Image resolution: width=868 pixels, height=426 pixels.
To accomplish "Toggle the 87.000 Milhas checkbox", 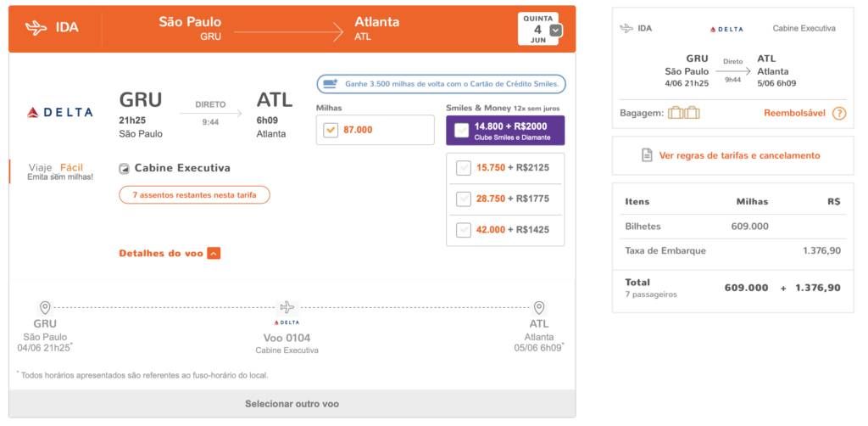I will (x=331, y=130).
